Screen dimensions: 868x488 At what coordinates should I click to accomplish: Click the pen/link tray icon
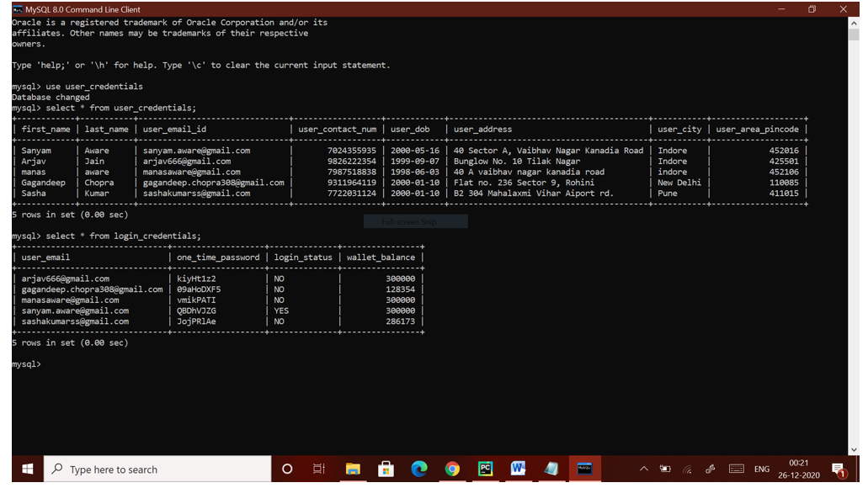[711, 469]
